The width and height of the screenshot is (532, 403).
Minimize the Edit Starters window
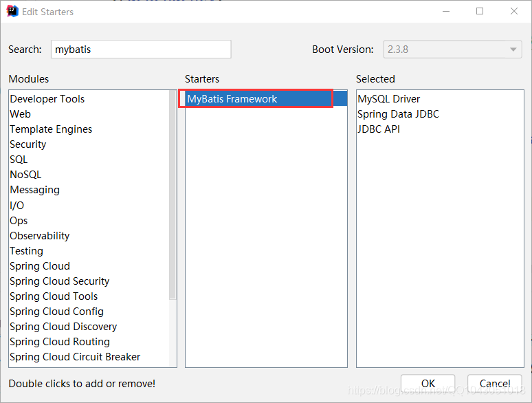pyautogui.click(x=446, y=11)
